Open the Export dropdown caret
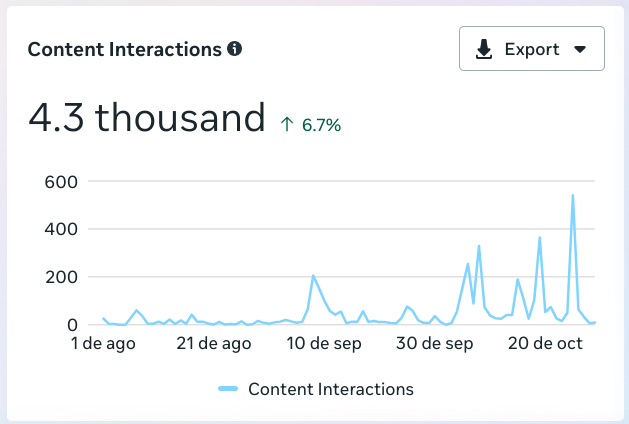 pos(580,49)
